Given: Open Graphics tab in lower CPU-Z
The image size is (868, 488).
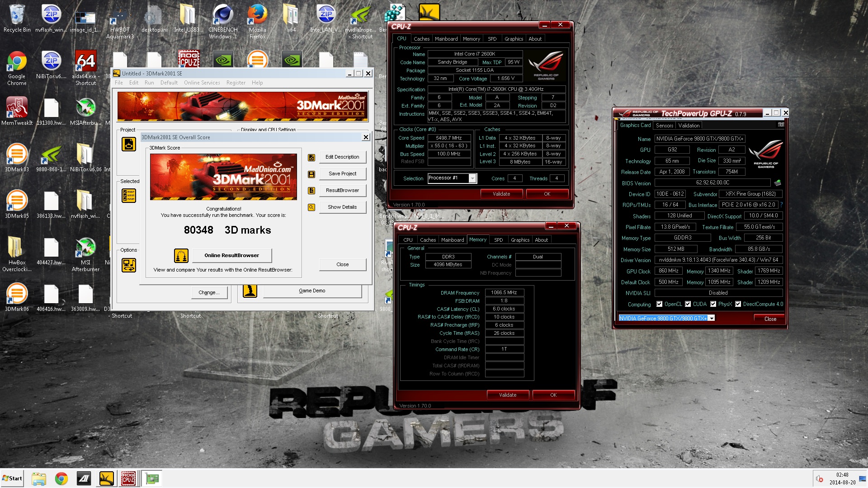Looking at the screenshot, I should pyautogui.click(x=520, y=240).
